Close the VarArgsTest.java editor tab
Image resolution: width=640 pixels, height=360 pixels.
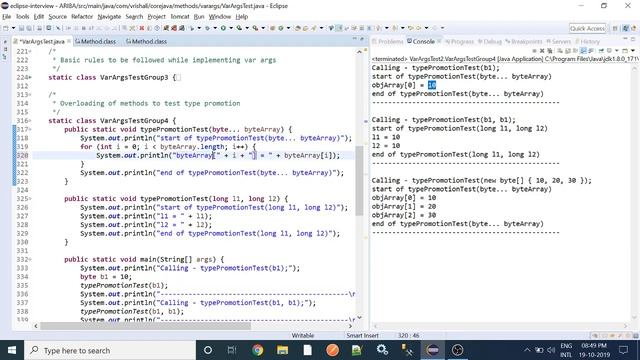click(69, 41)
